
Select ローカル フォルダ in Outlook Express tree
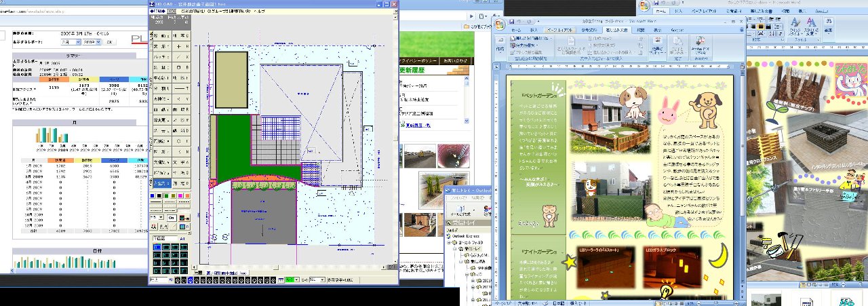[x=471, y=242]
